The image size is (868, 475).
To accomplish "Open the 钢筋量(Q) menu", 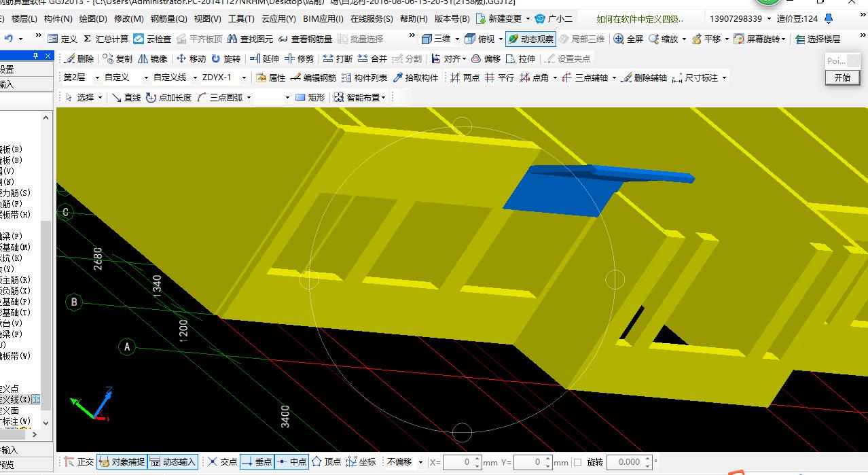I will click(x=168, y=19).
